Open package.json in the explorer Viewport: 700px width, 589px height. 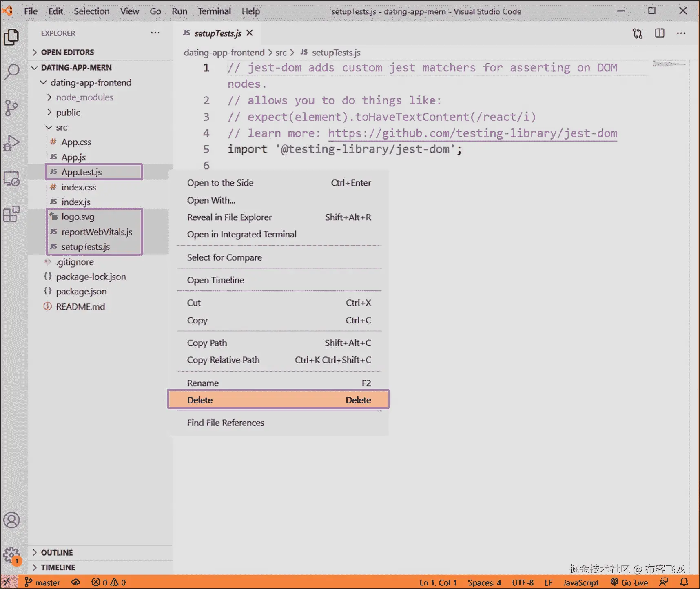(101, 291)
